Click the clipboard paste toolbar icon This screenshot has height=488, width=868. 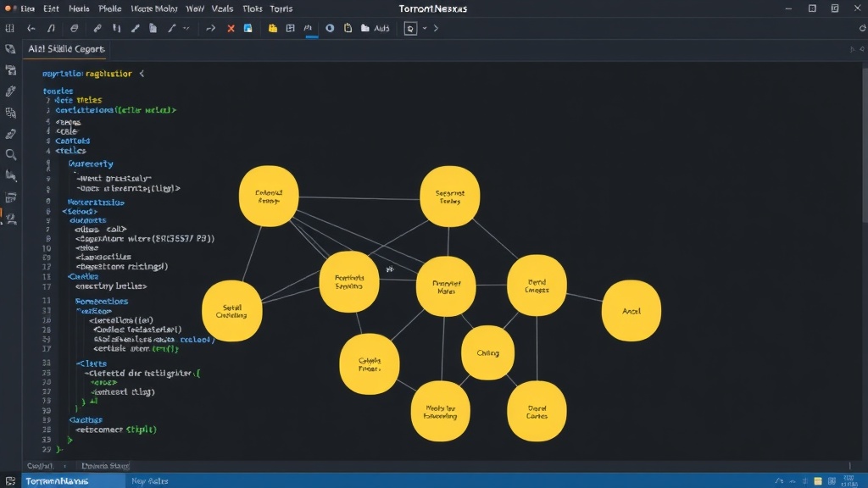(x=348, y=28)
